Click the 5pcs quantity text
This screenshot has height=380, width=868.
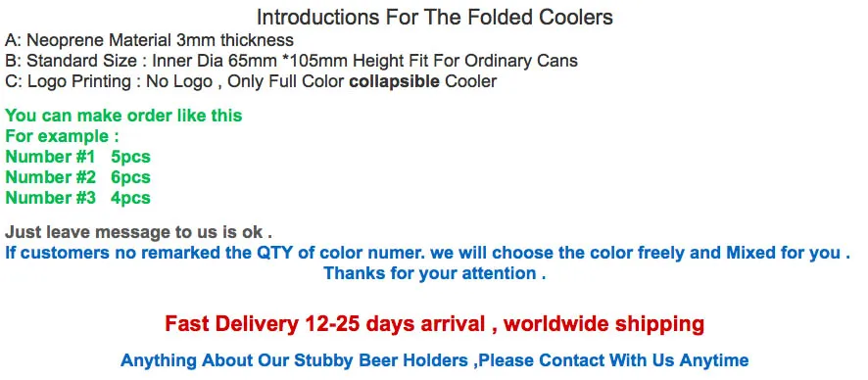click(130, 157)
